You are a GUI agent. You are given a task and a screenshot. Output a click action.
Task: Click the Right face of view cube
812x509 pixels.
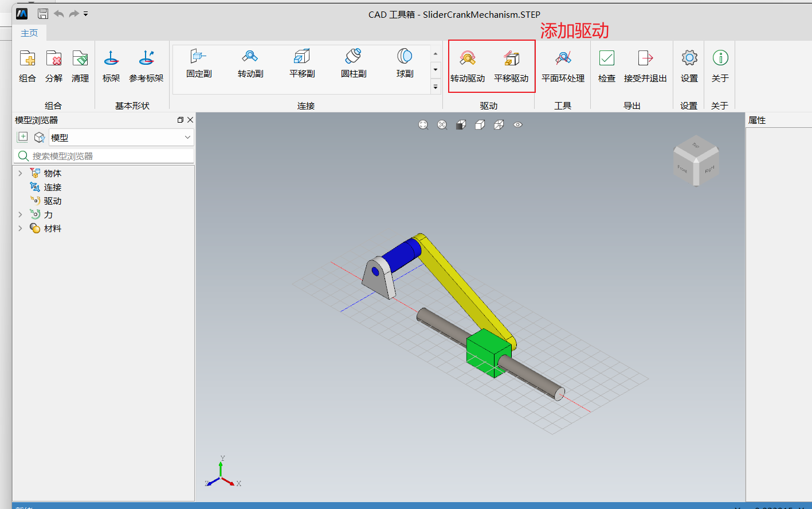(709, 169)
